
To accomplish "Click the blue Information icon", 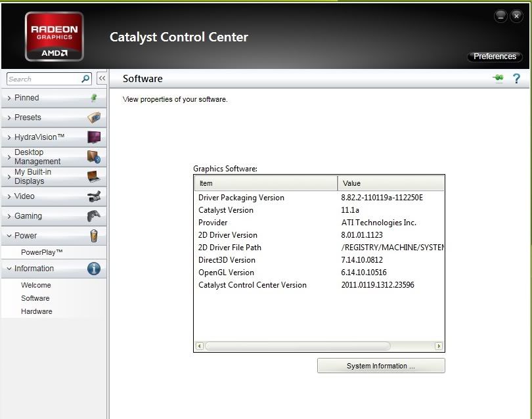I will point(94,269).
